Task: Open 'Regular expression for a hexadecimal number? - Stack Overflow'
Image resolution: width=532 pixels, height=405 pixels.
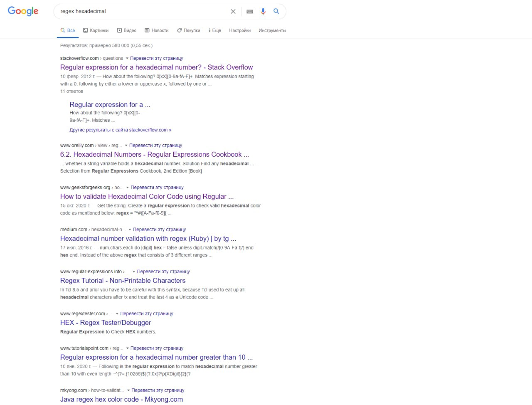Action: 156,67
